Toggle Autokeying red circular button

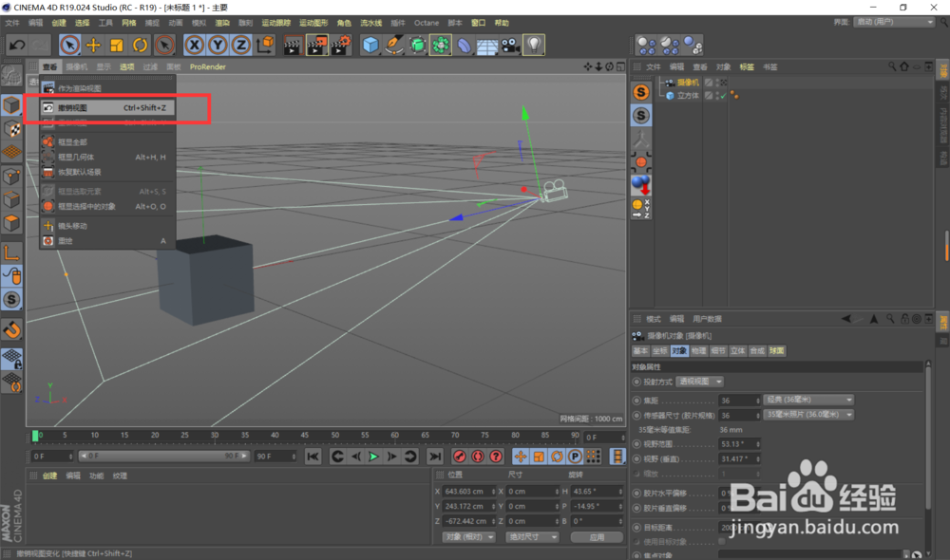click(x=478, y=457)
